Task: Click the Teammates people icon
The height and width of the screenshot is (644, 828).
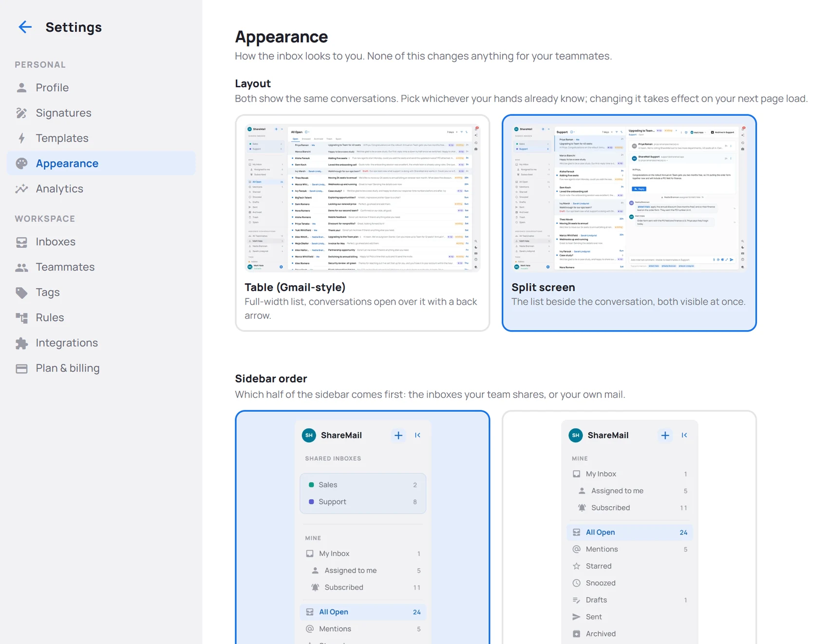Action: [x=21, y=267]
